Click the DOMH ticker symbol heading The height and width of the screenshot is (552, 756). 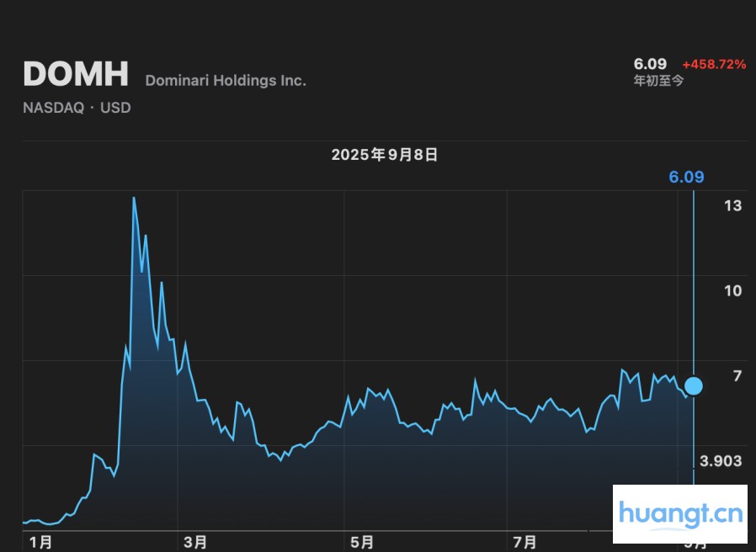[76, 74]
